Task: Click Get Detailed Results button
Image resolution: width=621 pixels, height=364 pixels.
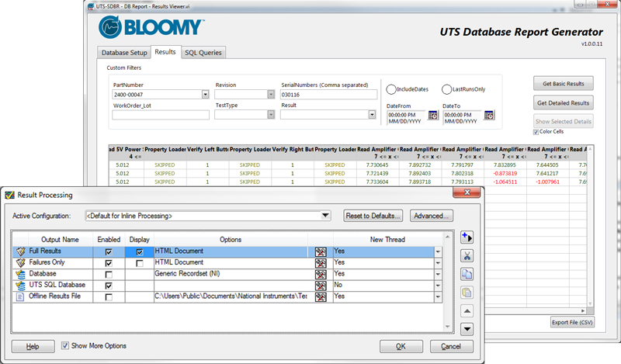Action: [x=564, y=103]
